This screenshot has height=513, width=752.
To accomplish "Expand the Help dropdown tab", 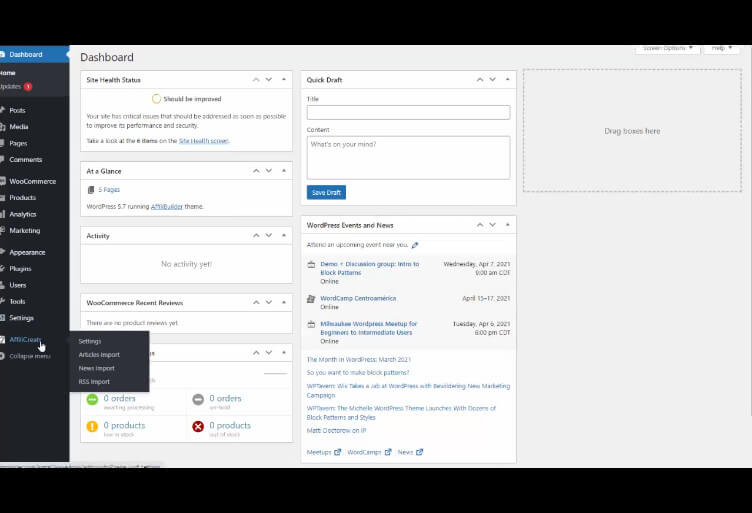I will [721, 48].
